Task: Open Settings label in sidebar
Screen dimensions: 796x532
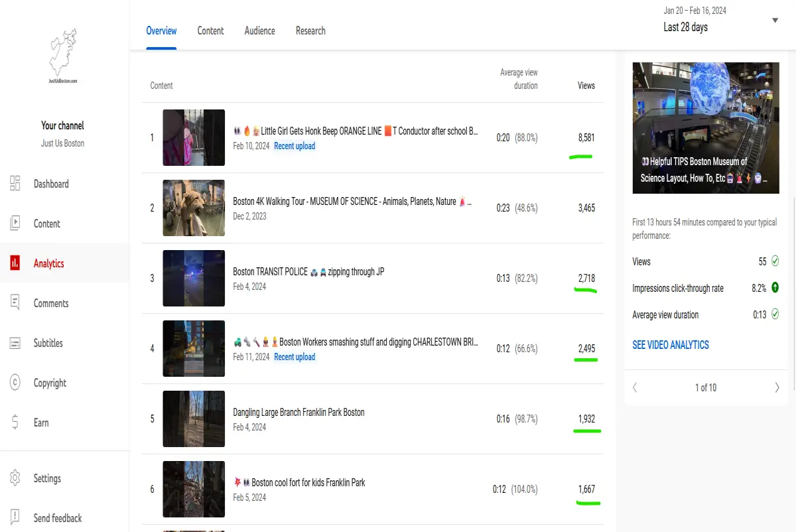Action: pyautogui.click(x=47, y=478)
